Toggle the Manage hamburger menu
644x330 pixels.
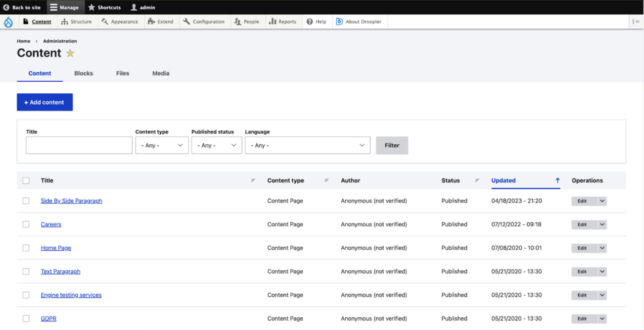pyautogui.click(x=66, y=7)
